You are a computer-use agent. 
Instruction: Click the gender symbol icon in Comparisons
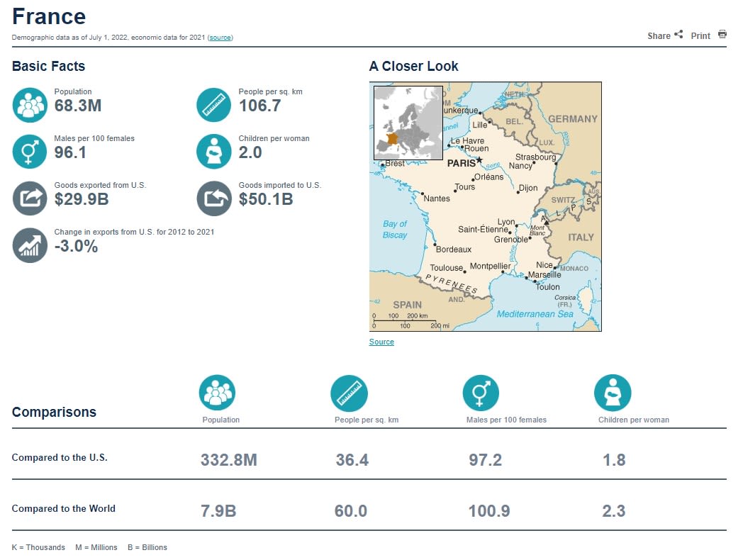click(481, 393)
